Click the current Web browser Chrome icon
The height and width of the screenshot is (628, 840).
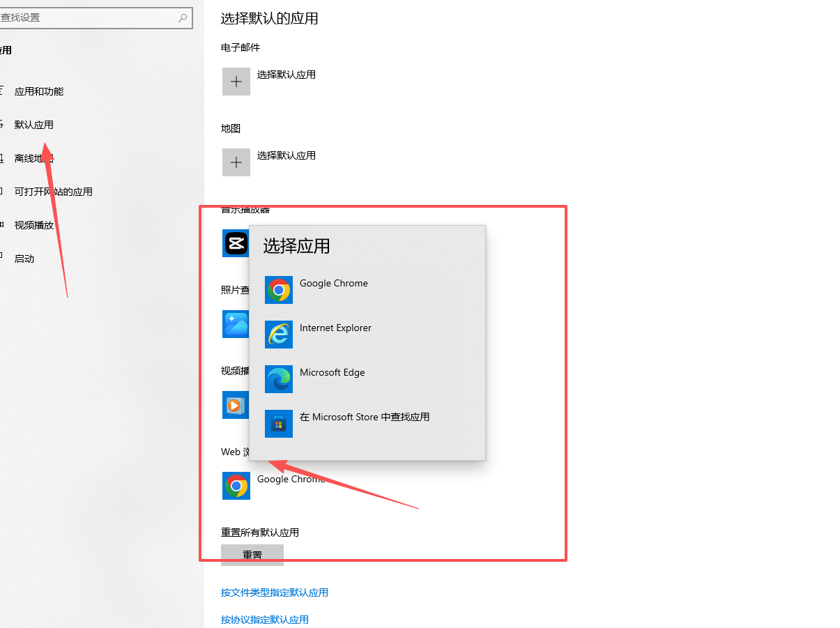236,486
